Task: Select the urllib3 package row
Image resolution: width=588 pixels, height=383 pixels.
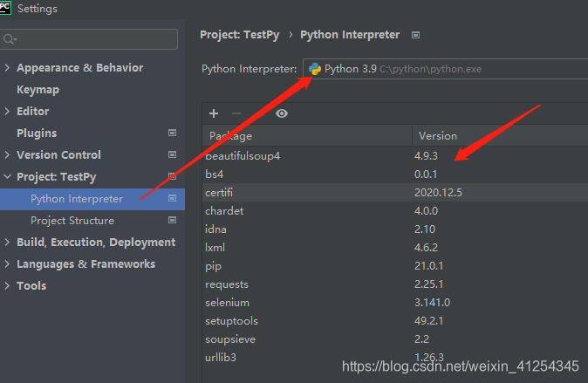Action: point(395,358)
